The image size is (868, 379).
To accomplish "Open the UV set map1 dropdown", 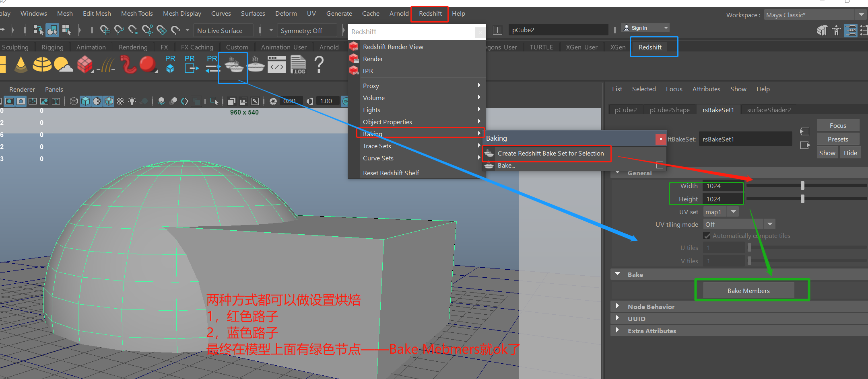I will (721, 212).
